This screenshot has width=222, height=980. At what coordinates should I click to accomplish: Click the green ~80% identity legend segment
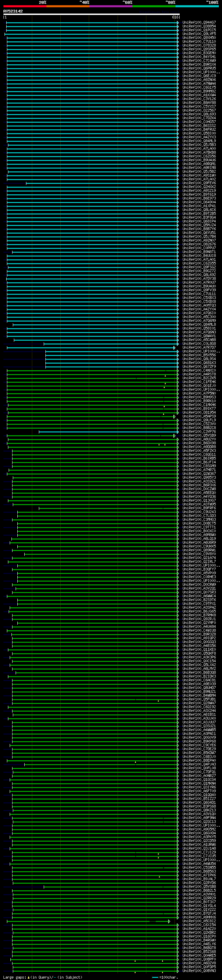coord(154,6)
